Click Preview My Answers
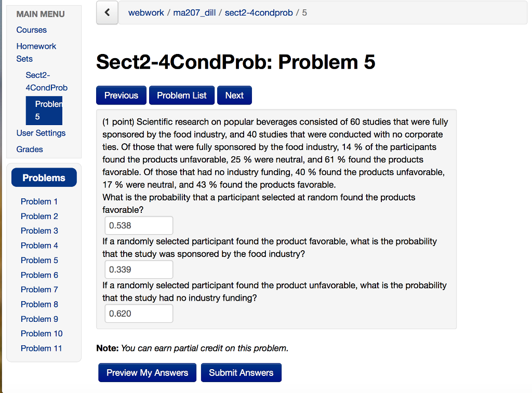This screenshot has height=393, width=532. click(x=147, y=372)
